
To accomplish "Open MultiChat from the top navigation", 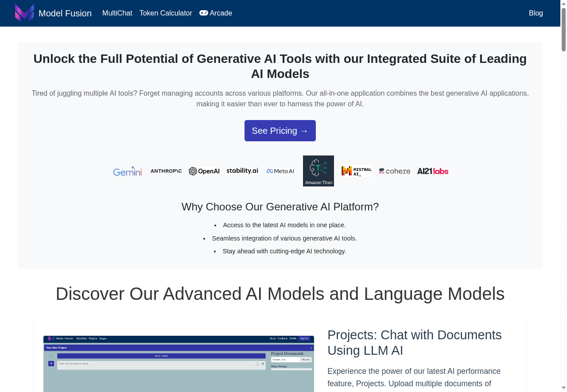I will [117, 13].
